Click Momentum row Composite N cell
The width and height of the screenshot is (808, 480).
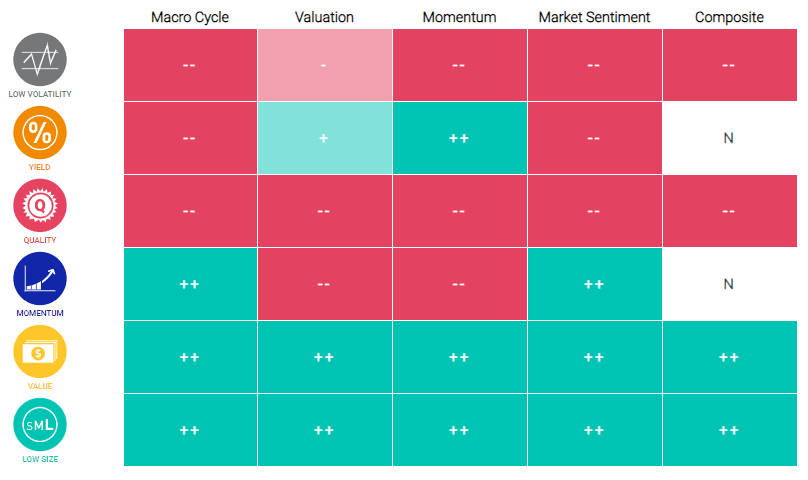(x=729, y=284)
